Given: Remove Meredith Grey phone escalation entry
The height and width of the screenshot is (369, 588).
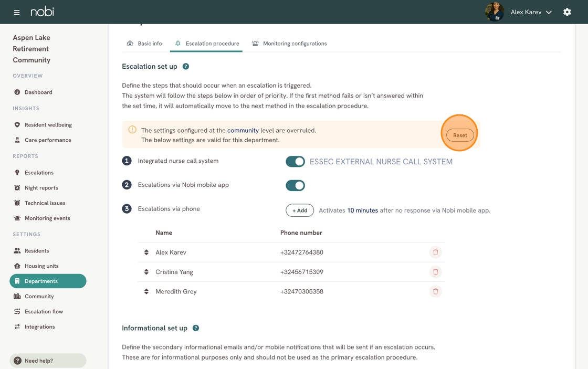Looking at the screenshot, I should [435, 291].
